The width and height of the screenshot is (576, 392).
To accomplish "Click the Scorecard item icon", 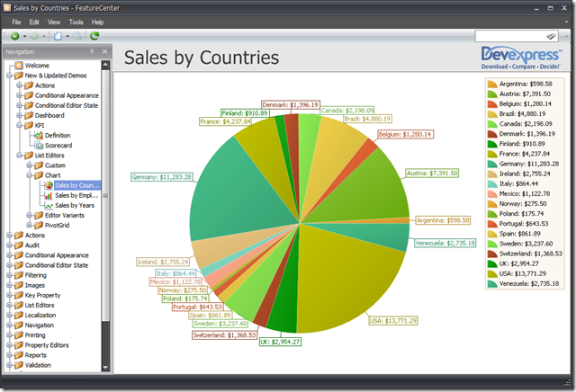I will pos(39,146).
